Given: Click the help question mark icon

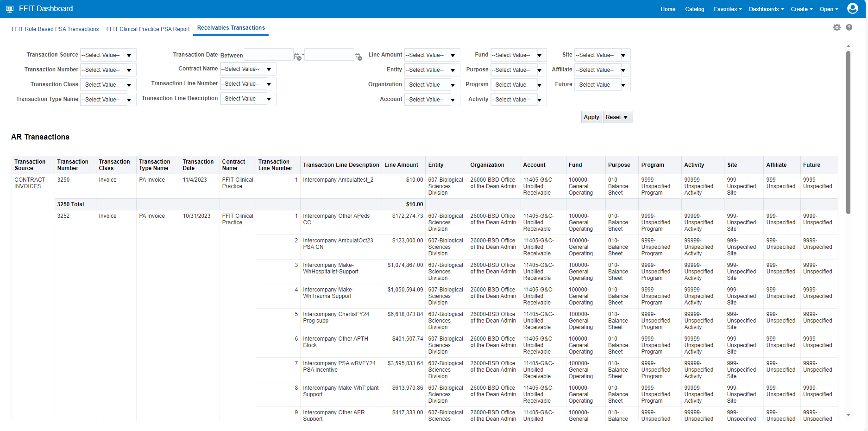Looking at the screenshot, I should tap(849, 27).
